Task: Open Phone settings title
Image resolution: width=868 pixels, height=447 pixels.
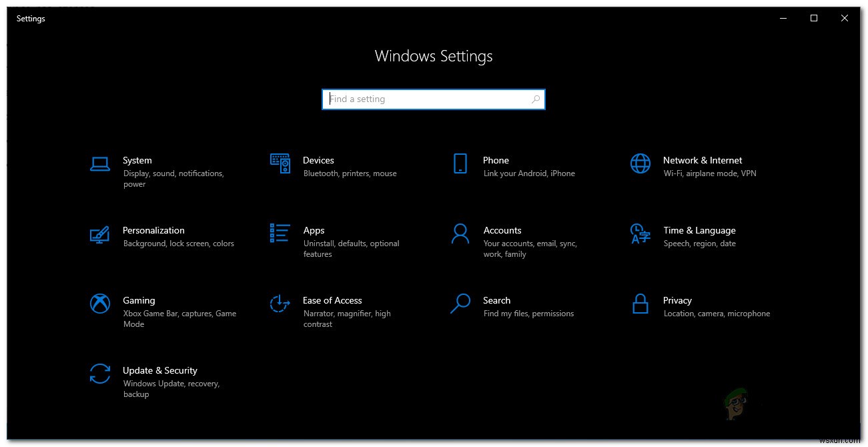Action: pos(496,160)
